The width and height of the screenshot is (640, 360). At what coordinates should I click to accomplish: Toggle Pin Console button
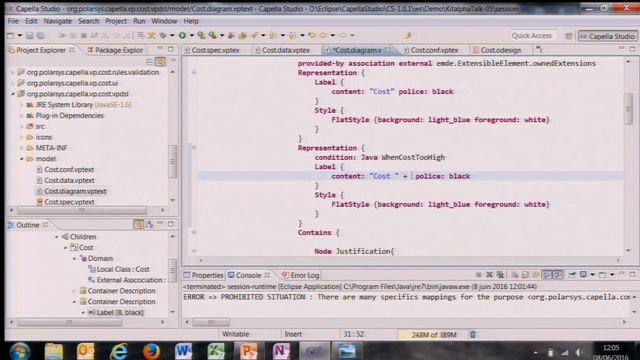(x=572, y=275)
